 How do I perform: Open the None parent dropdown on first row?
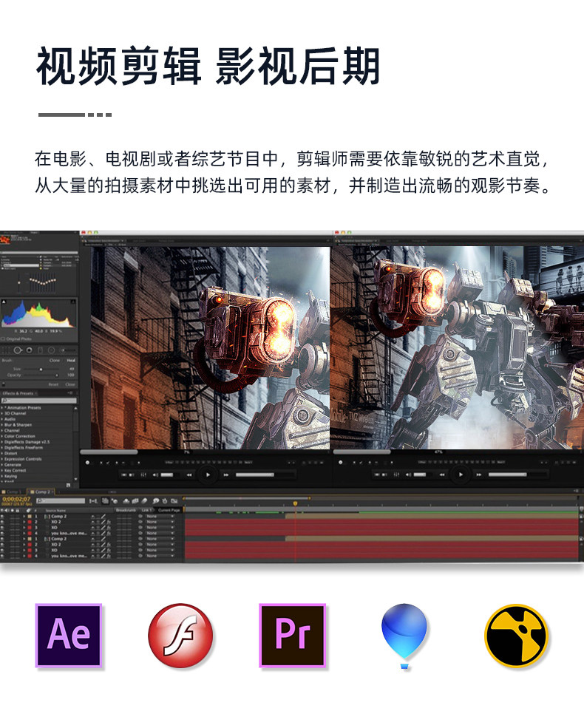[x=160, y=517]
